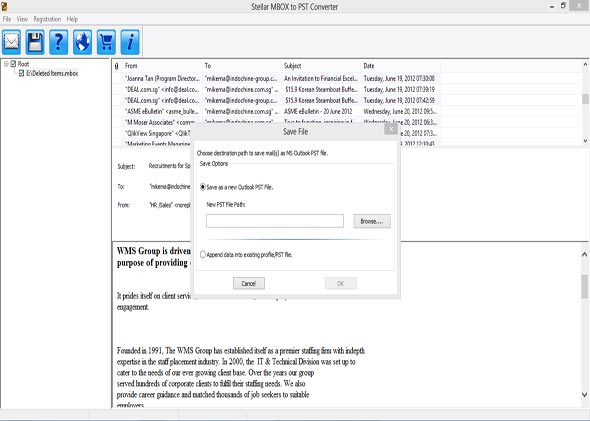Screen dimensions: 590x421
Task: Click the shopping cart Buy icon
Action: (106, 42)
